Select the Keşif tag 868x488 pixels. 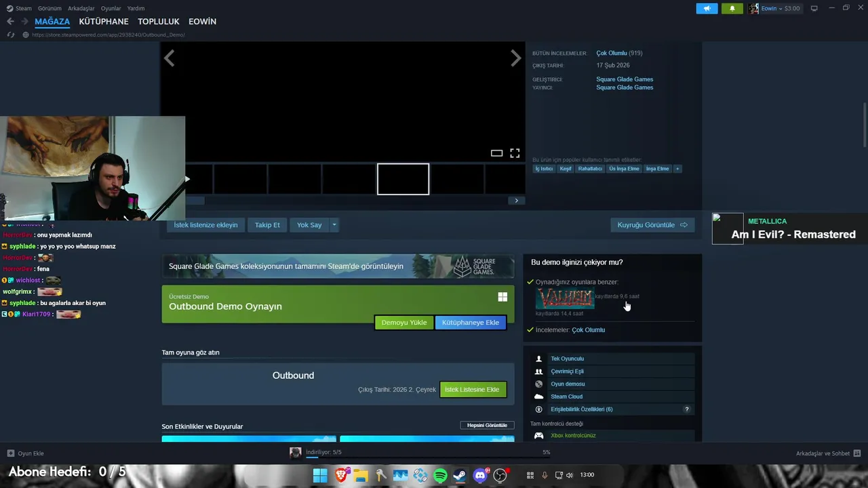click(566, 169)
